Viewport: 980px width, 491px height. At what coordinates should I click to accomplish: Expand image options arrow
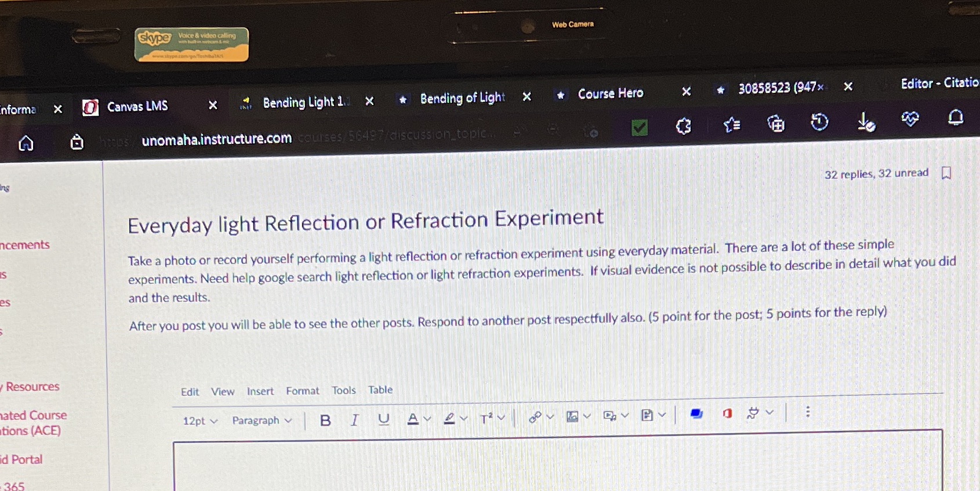[587, 416]
